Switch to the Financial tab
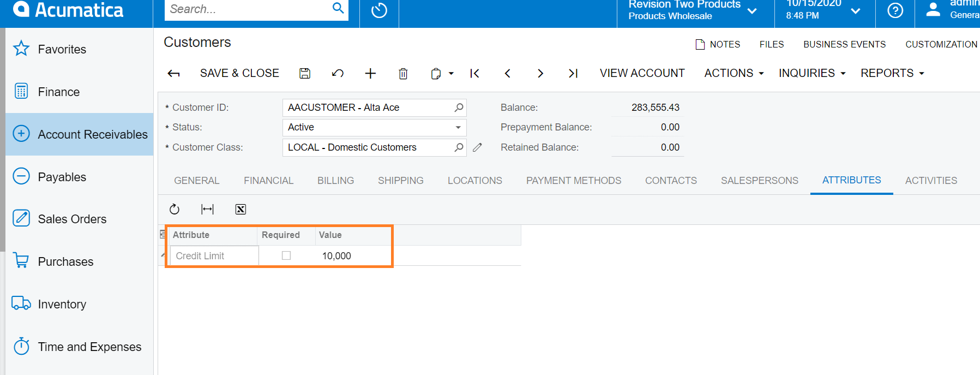Viewport: 980px width, 375px height. click(268, 181)
